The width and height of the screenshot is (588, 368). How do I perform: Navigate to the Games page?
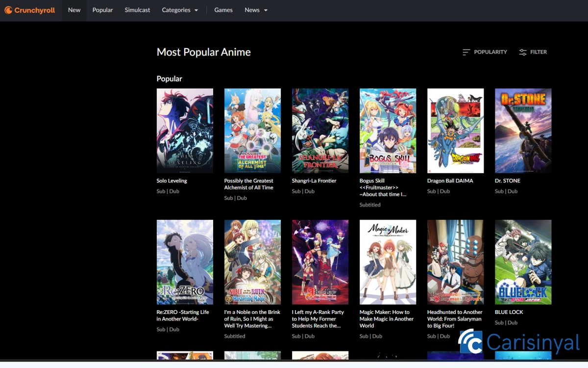223,10
